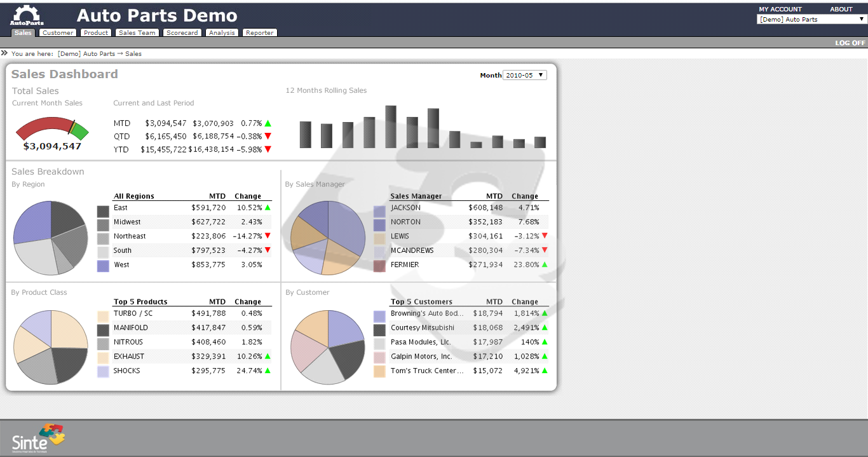
Task: Click the green arrow in the FERMIER row
Action: tap(545, 264)
